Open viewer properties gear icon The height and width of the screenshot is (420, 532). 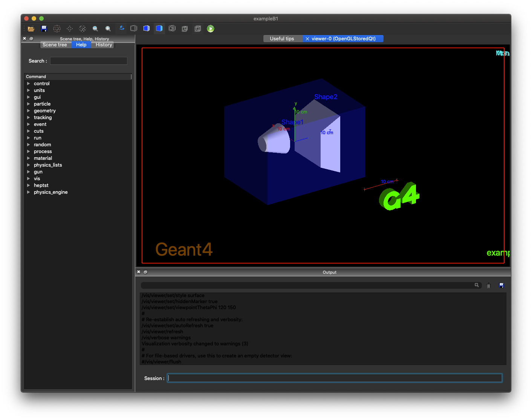coord(57,29)
